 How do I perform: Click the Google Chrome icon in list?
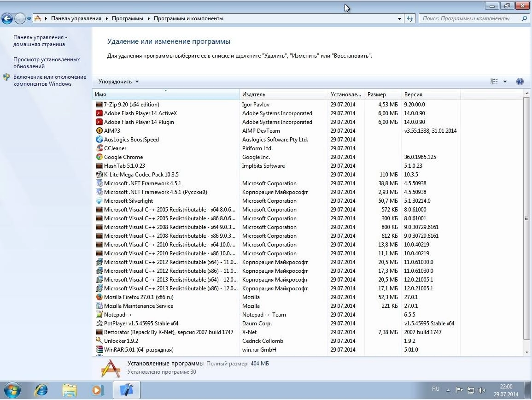point(99,157)
